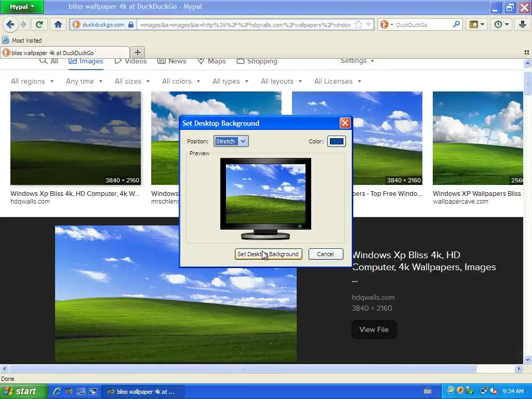Click the View File button
Screen dimensions: 532x399
point(374,329)
